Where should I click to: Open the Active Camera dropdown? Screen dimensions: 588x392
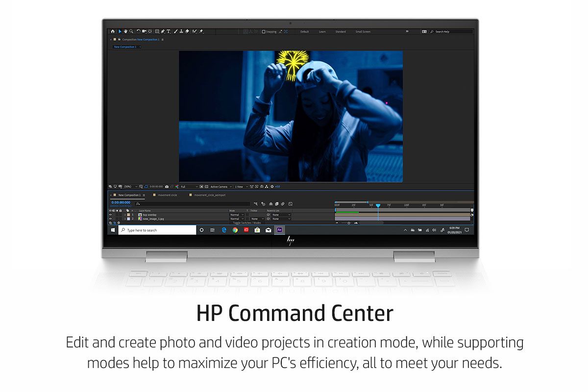(220, 187)
